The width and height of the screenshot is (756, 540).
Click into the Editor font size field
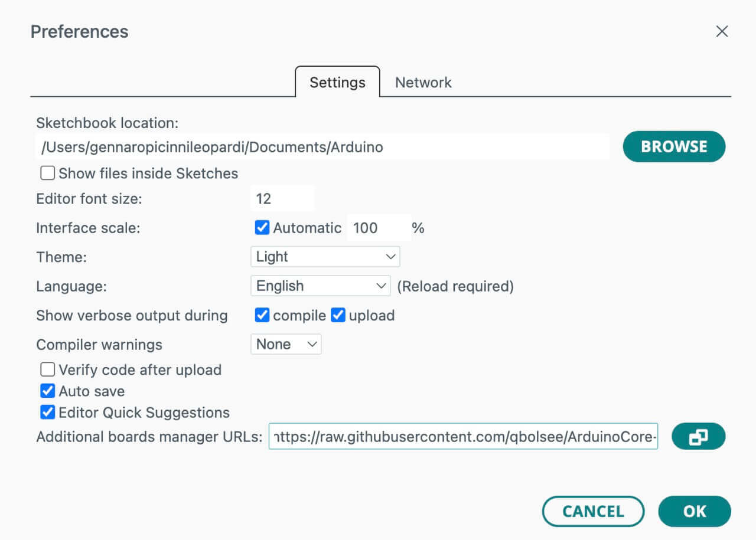point(283,198)
